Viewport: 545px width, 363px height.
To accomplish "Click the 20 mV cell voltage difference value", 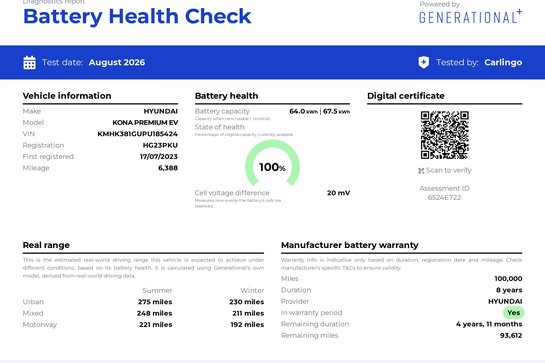I will point(338,193).
